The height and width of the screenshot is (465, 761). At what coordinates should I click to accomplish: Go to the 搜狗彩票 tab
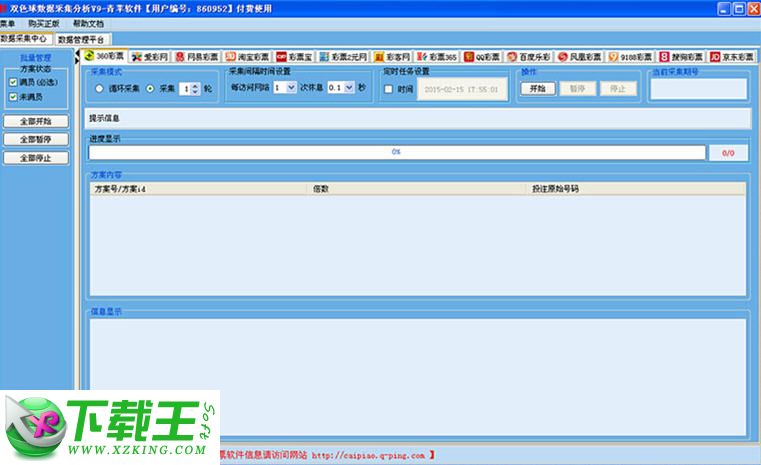tap(681, 57)
